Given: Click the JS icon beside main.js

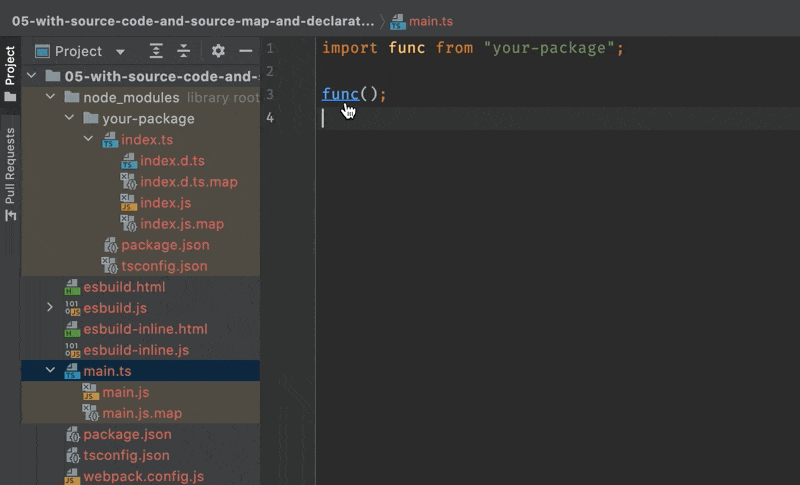Looking at the screenshot, I should pyautogui.click(x=90, y=392).
